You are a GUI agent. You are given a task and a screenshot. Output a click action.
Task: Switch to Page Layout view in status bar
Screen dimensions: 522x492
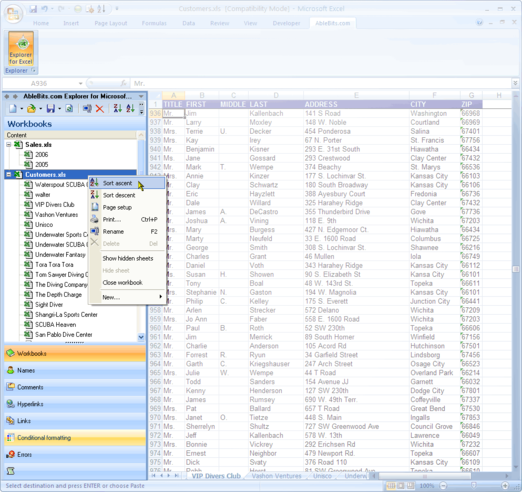(x=401, y=486)
